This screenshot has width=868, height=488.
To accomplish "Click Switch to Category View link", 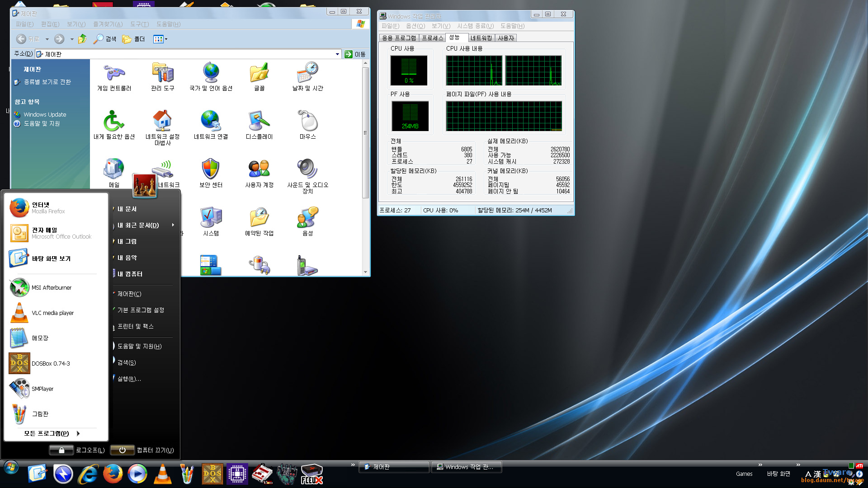I will pyautogui.click(x=47, y=82).
